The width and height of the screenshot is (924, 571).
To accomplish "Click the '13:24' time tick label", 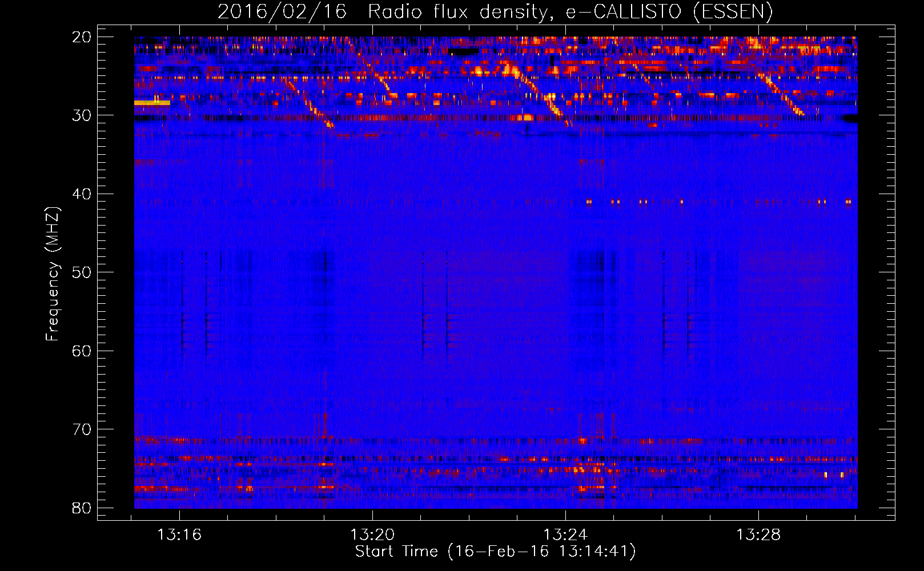I will (x=565, y=535).
